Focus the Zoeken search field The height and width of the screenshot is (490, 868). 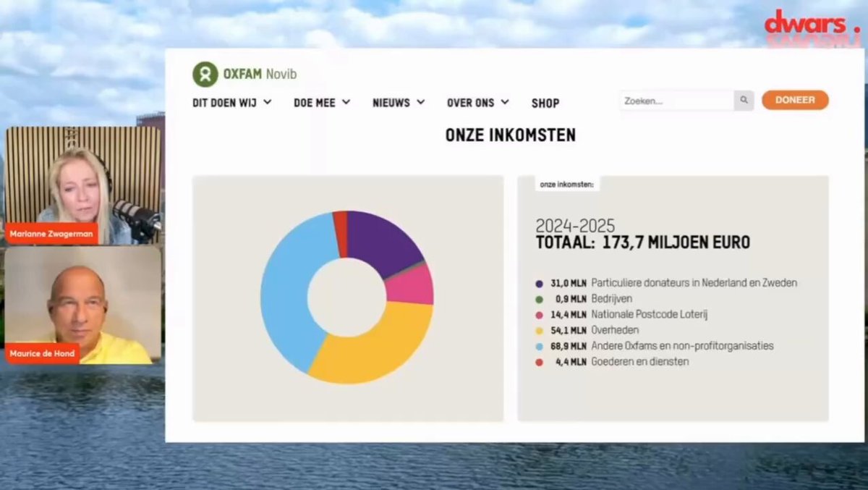(x=677, y=101)
